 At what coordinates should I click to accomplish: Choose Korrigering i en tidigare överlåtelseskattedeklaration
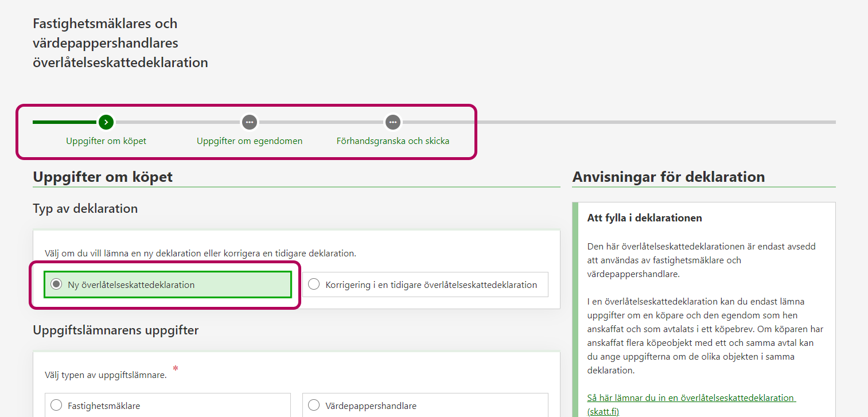(x=314, y=285)
